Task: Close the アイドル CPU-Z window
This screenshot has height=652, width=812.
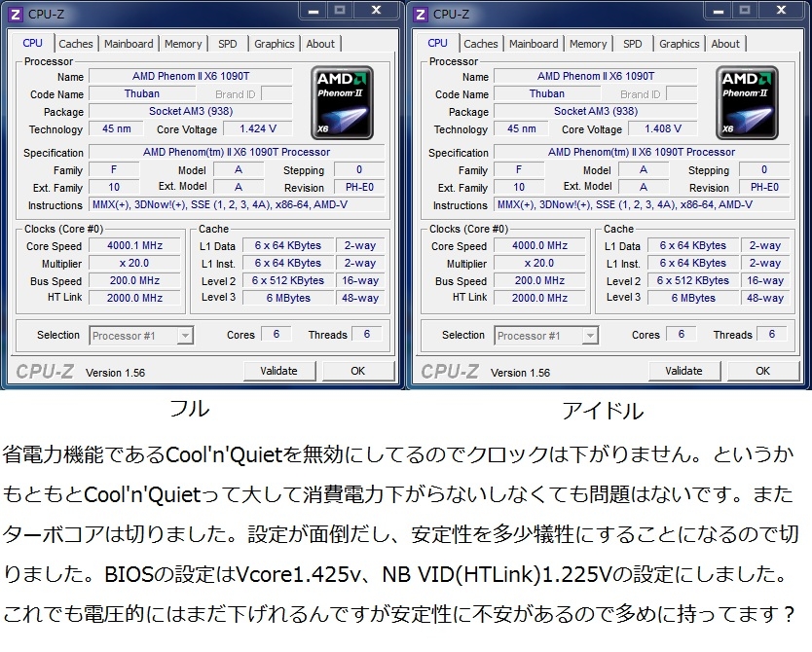Action: coord(782,11)
